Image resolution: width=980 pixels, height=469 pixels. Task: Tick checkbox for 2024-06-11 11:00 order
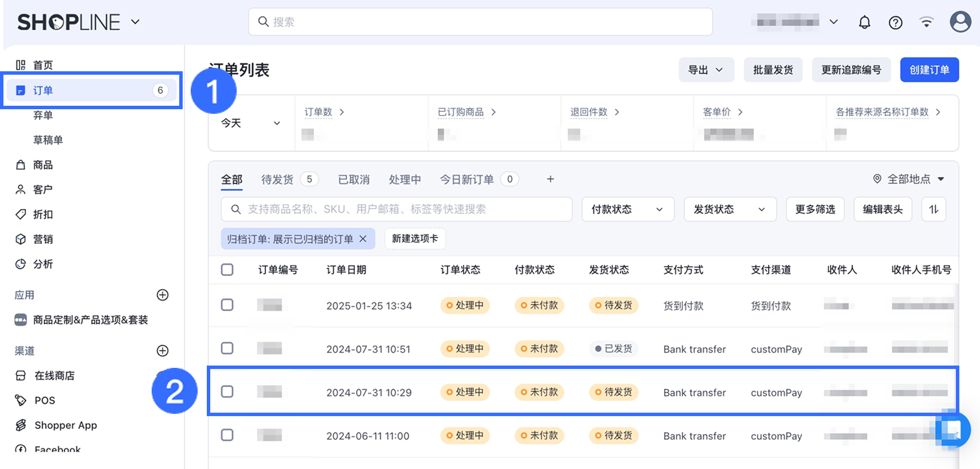coord(227,435)
